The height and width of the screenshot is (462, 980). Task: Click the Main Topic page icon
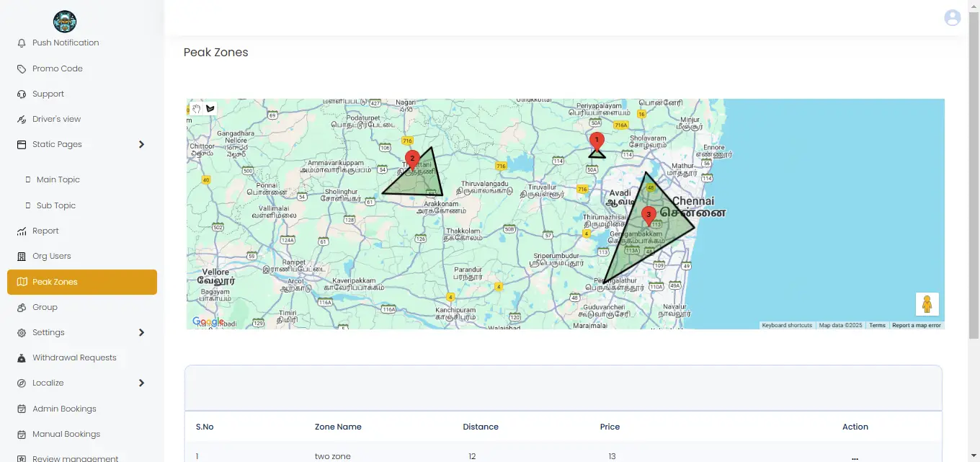(28, 180)
